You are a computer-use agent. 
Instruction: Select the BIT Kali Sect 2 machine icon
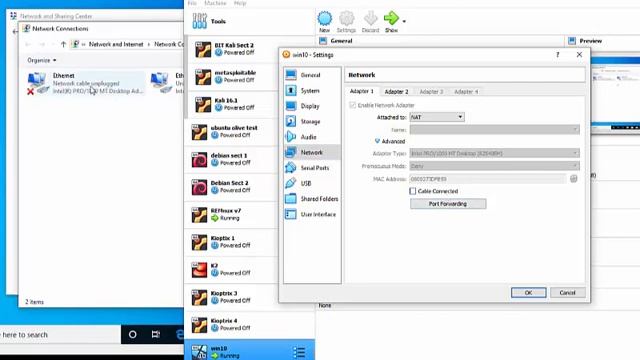[203, 49]
